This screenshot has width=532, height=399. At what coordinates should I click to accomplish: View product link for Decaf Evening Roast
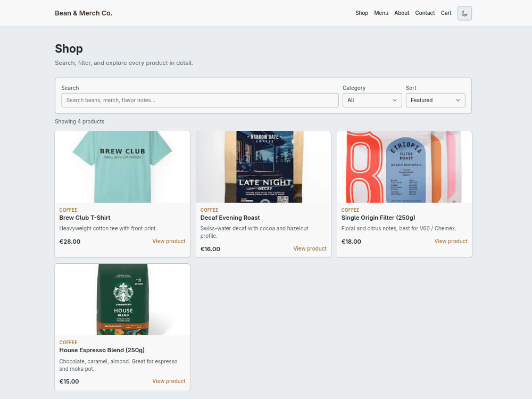tap(310, 248)
